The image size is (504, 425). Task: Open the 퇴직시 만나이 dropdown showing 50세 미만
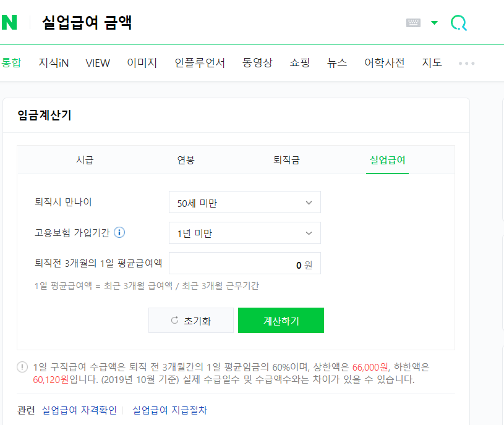pyautogui.click(x=244, y=202)
